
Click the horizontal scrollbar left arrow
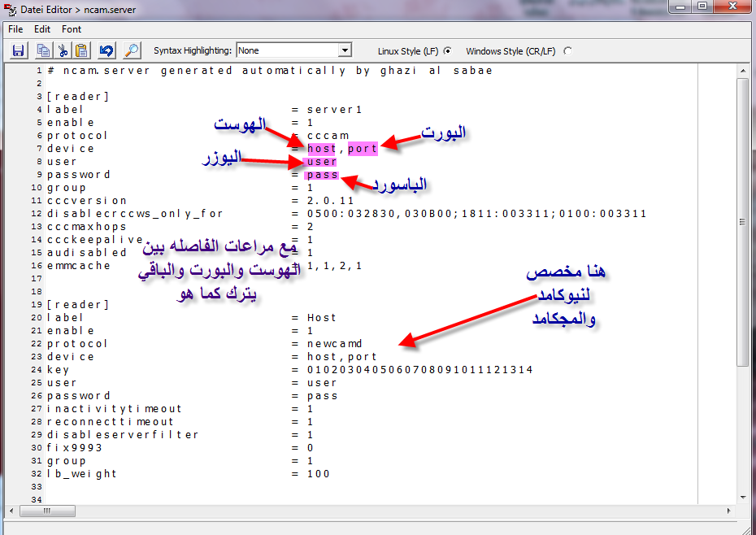point(11,511)
